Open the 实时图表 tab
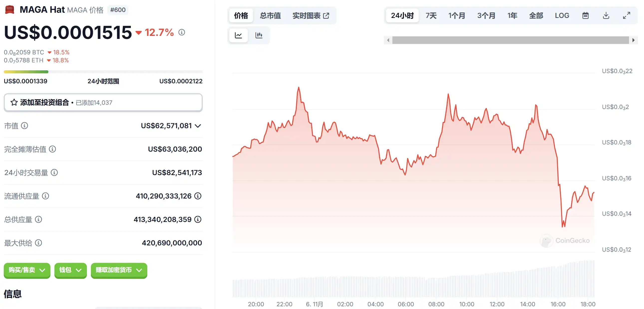This screenshot has width=644, height=309. point(311,15)
